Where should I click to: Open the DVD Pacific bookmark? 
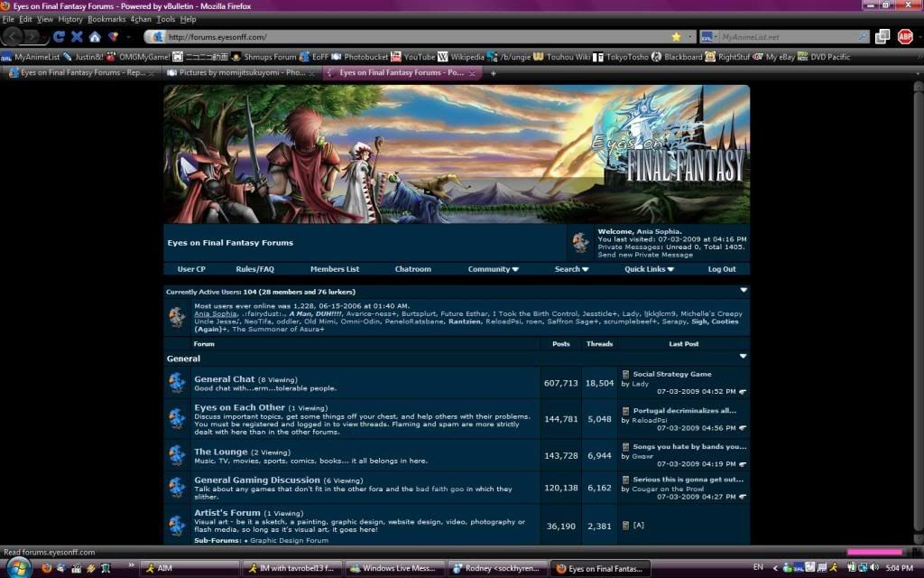click(x=824, y=57)
